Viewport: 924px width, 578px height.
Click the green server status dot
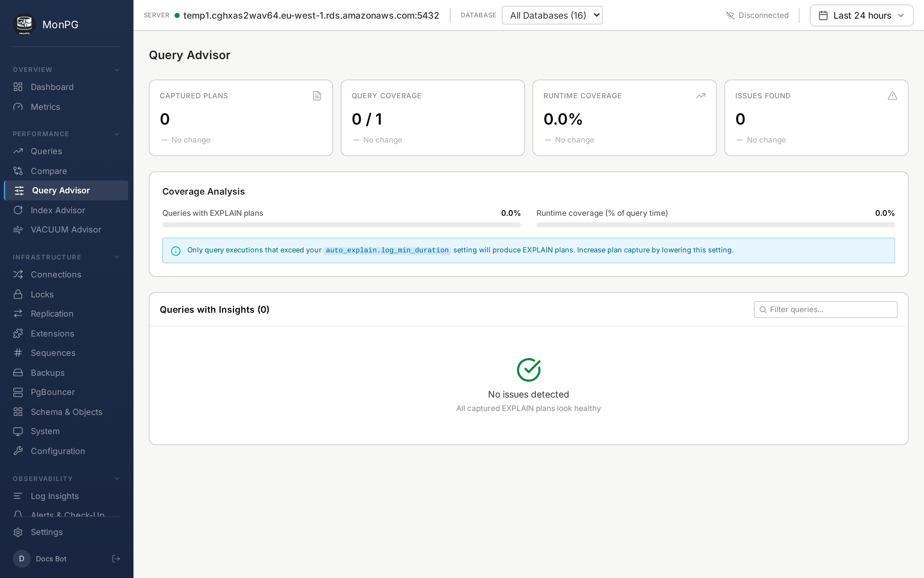click(177, 15)
